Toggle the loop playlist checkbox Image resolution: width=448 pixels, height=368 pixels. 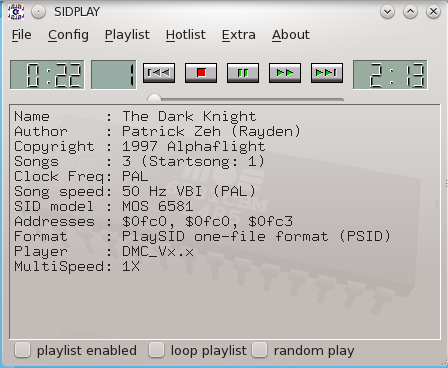pos(157,350)
